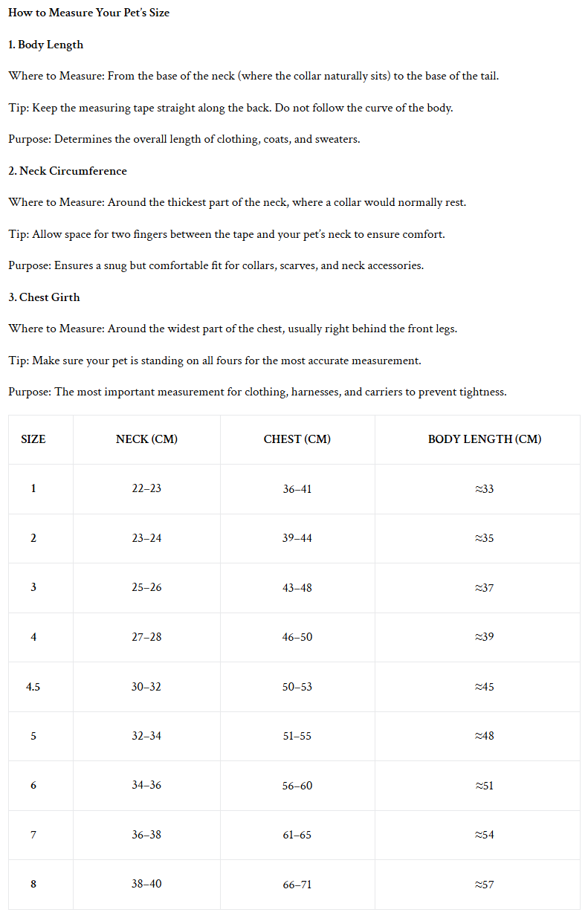Viewport: 588px width, 921px height.
Task: Click the SIZE column header
Action: 33,439
